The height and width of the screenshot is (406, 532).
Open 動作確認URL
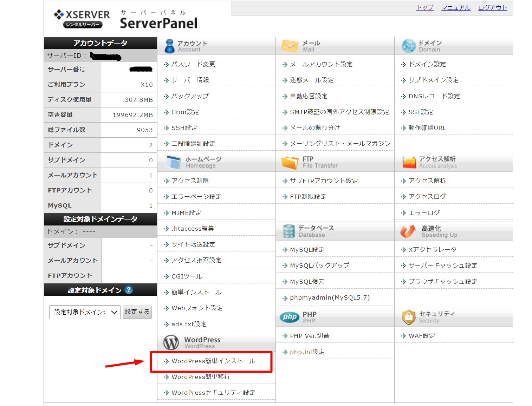427,128
